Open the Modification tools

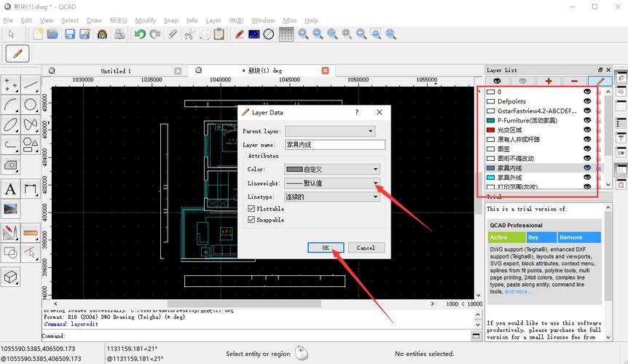coord(10,233)
